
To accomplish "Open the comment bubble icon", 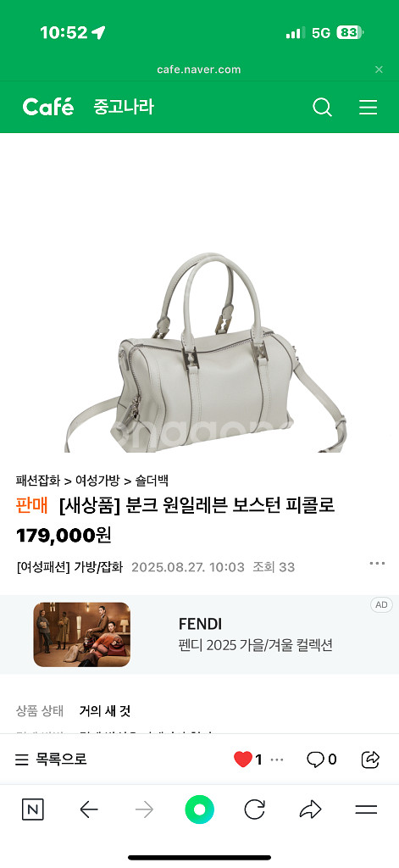I will [x=315, y=759].
